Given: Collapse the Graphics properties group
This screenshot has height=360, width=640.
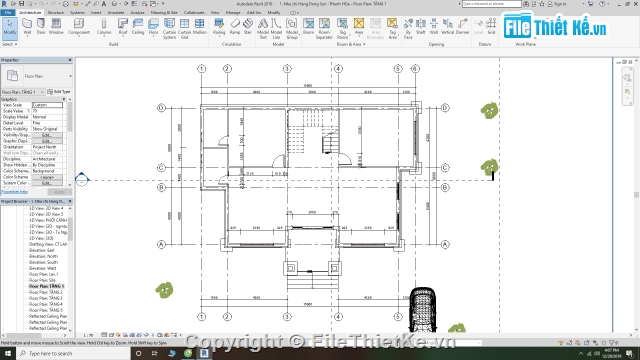Looking at the screenshot, I should 64,99.
